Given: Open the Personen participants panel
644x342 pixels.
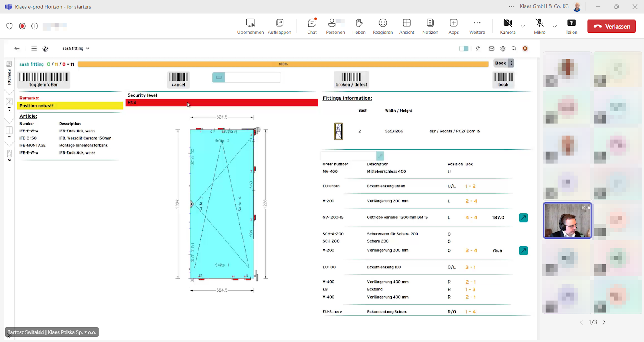Looking at the screenshot, I should click(335, 26).
